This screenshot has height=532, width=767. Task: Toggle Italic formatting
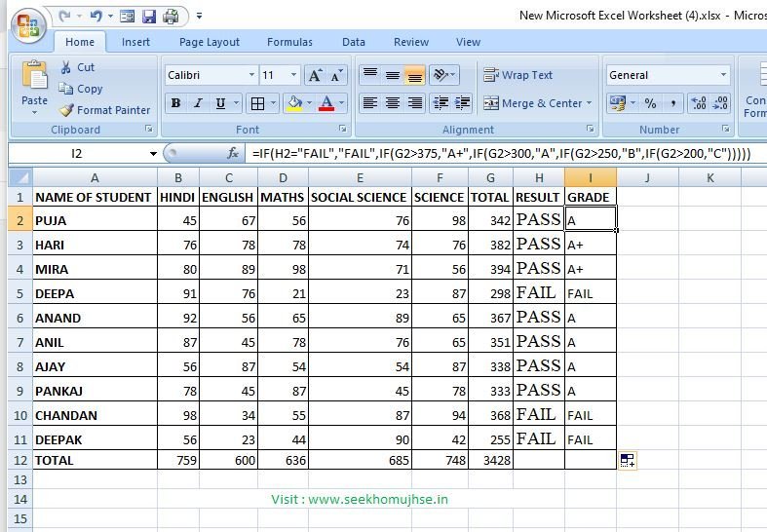199,103
